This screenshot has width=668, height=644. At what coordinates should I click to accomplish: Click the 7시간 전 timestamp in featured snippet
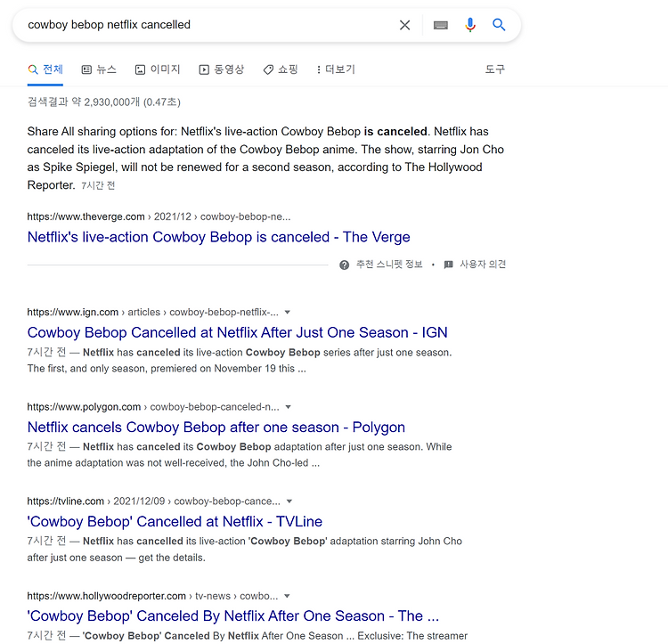[x=98, y=185]
